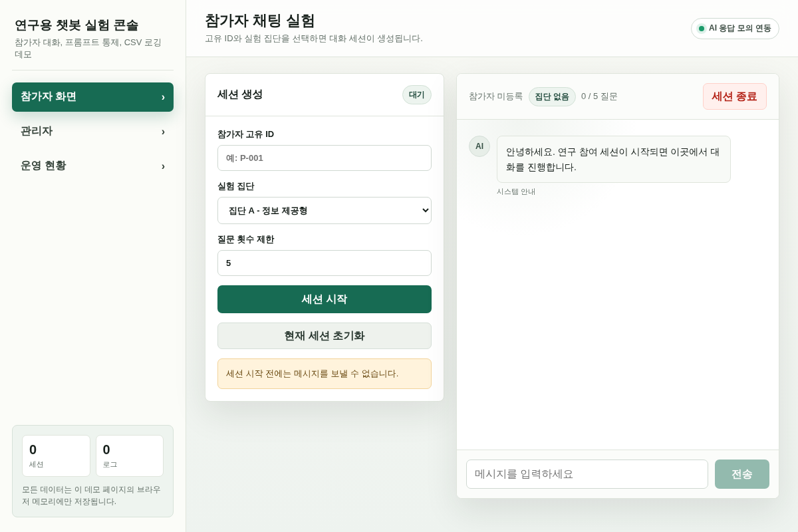Click the 시스템 안내 caption
This screenshot has height=532, width=798.
(516, 192)
